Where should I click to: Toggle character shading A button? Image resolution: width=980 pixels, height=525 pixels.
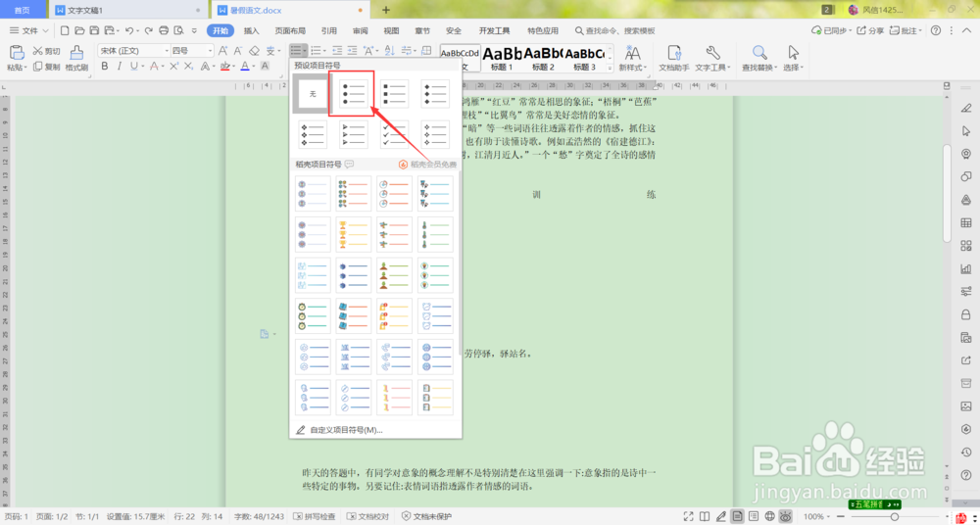tap(265, 66)
